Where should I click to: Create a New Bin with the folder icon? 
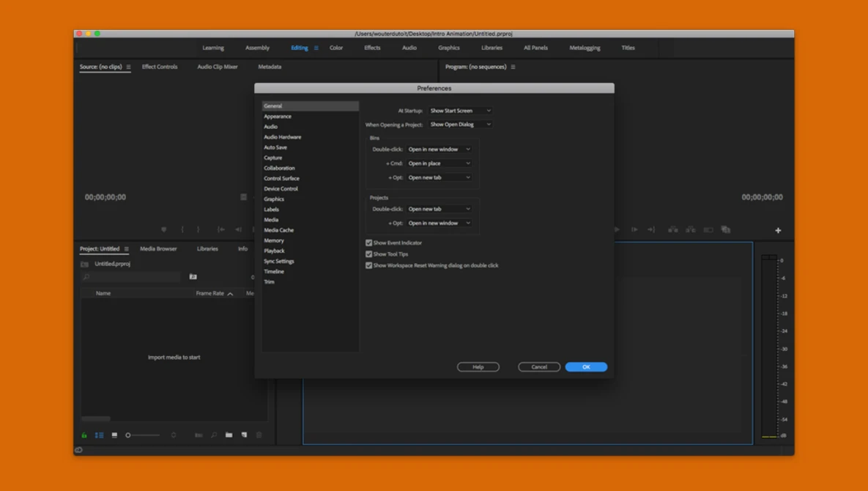point(229,435)
